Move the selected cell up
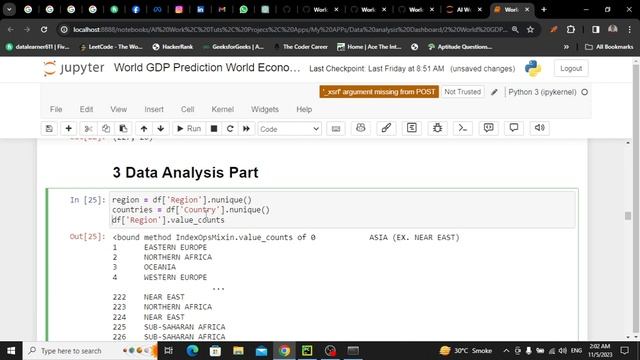 click(144, 129)
